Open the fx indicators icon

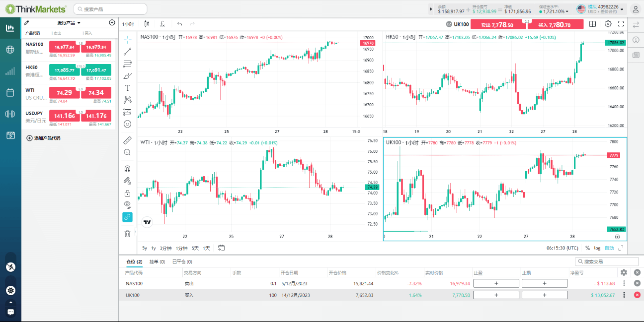coord(162,24)
